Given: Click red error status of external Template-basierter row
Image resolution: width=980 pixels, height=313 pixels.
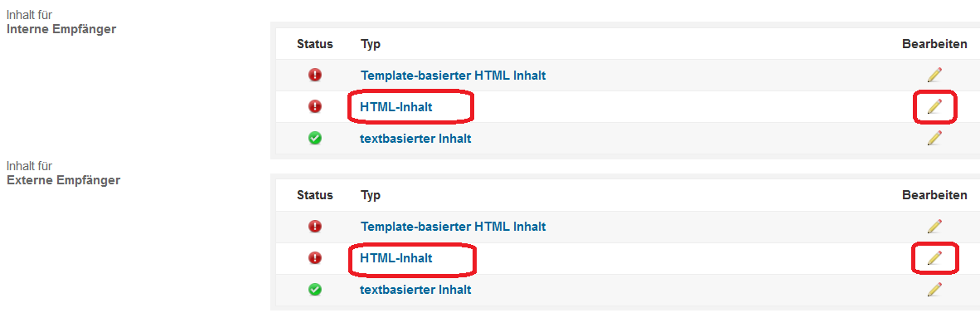Looking at the screenshot, I should click(x=315, y=226).
